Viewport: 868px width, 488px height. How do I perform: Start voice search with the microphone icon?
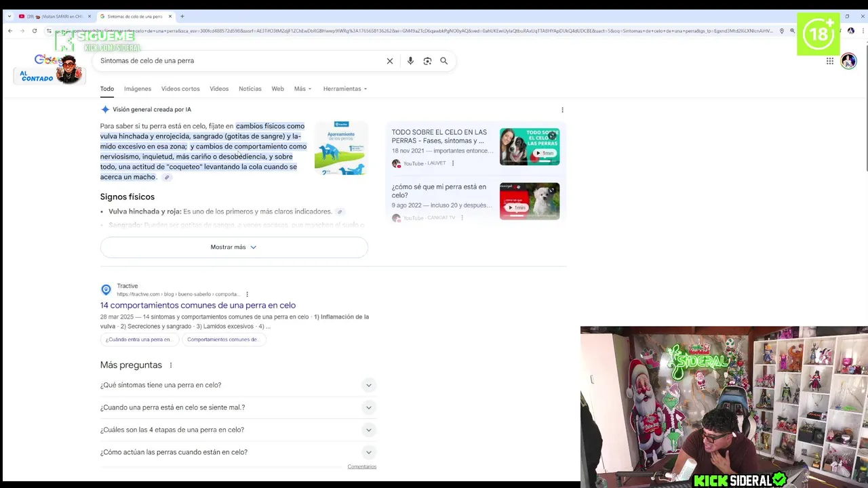click(x=410, y=61)
